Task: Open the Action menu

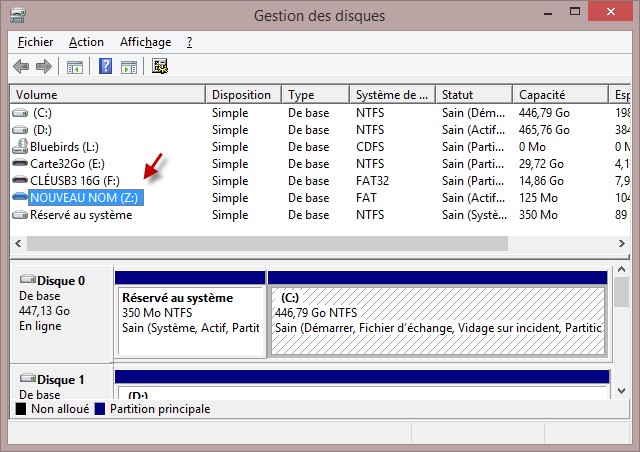Action: [86, 42]
